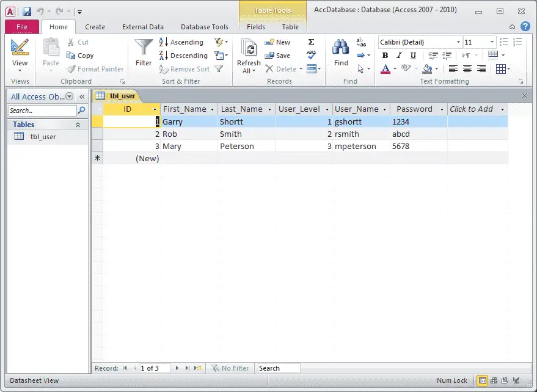Click navigation pane Search field
This screenshot has height=392, width=537.
click(43, 111)
